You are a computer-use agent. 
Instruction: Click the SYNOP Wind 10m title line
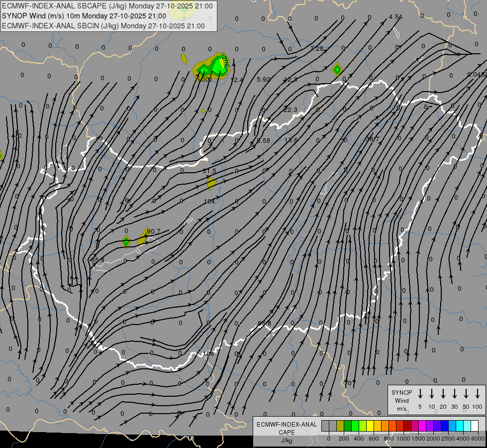[x=84, y=16]
